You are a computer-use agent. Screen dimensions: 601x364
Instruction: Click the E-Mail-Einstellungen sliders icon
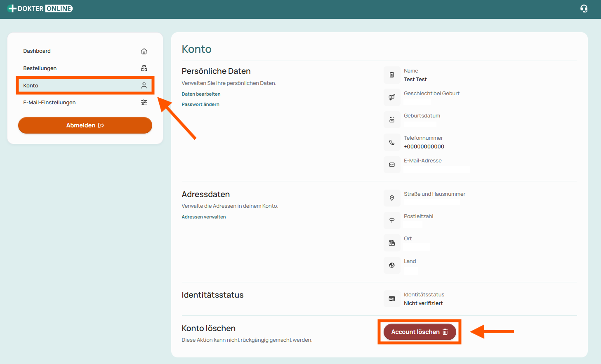point(144,102)
